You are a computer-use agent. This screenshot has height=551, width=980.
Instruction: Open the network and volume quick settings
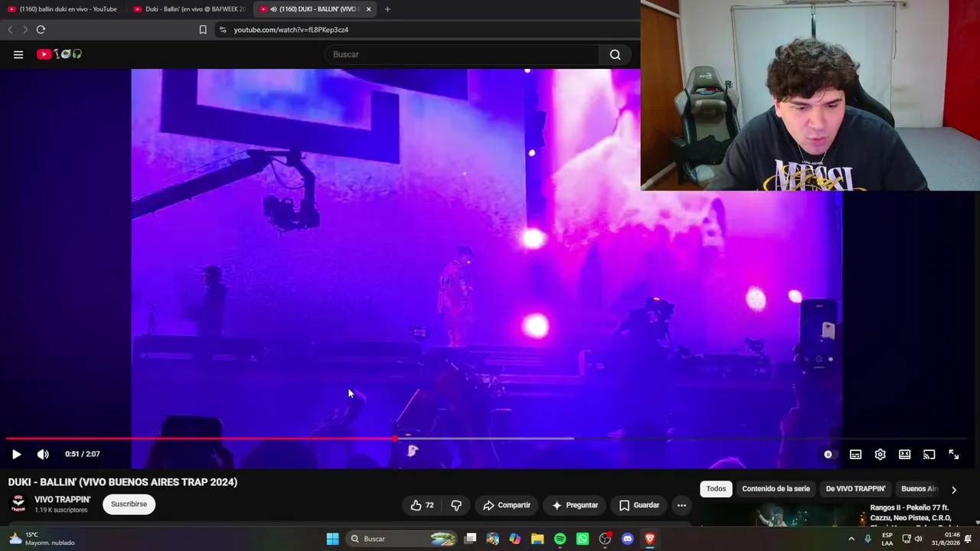tap(911, 539)
